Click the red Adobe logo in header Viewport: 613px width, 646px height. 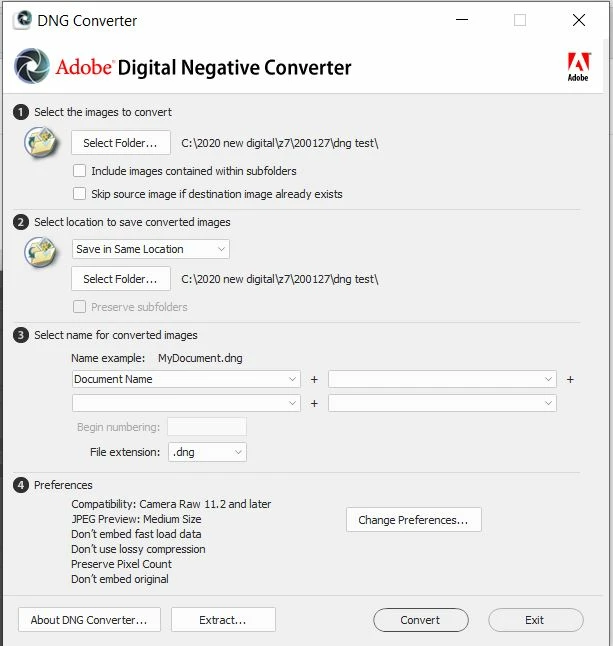(x=578, y=67)
